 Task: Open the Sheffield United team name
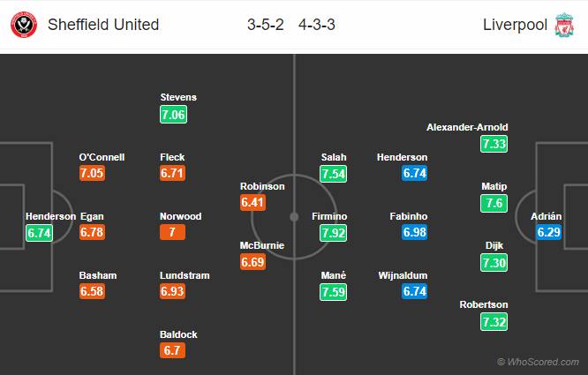[103, 25]
